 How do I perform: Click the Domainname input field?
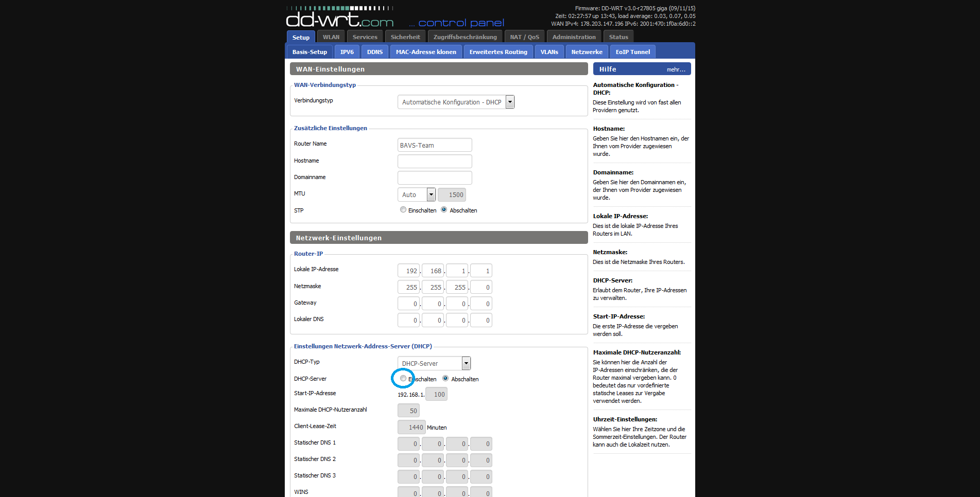pyautogui.click(x=435, y=178)
